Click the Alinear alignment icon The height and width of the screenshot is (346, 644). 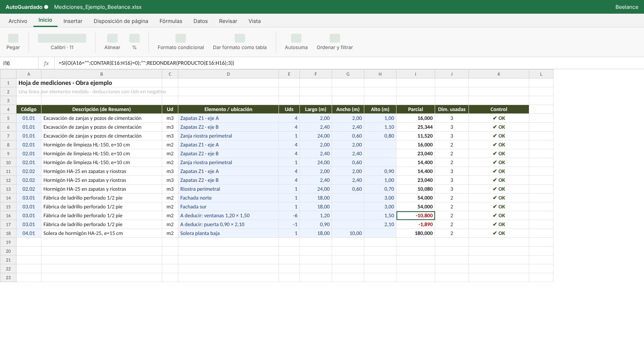(x=112, y=38)
